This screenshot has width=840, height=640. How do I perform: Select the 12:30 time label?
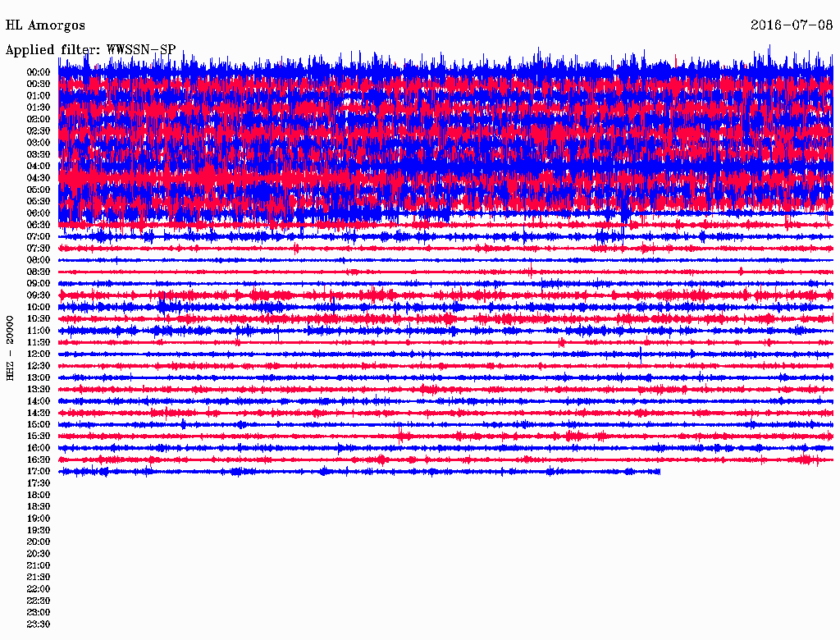39,366
